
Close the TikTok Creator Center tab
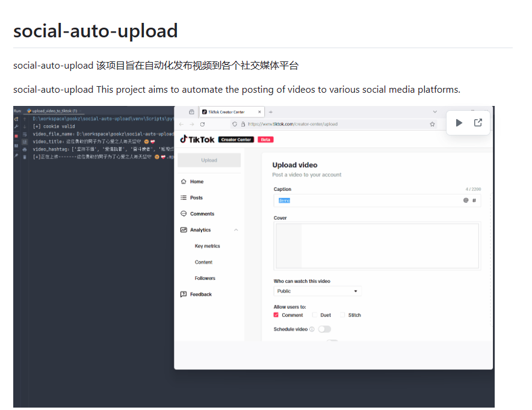(259, 111)
